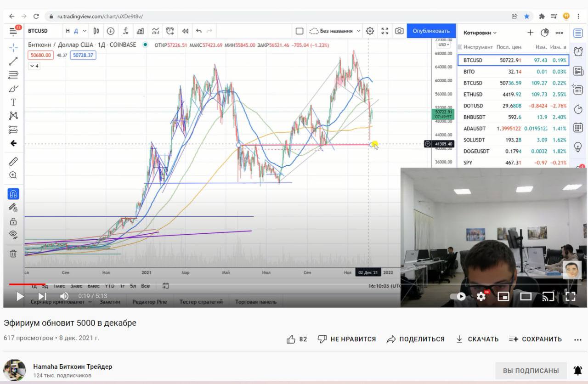Open the layout selector square icon
Viewport: 588px width, 384px height.
(x=300, y=31)
